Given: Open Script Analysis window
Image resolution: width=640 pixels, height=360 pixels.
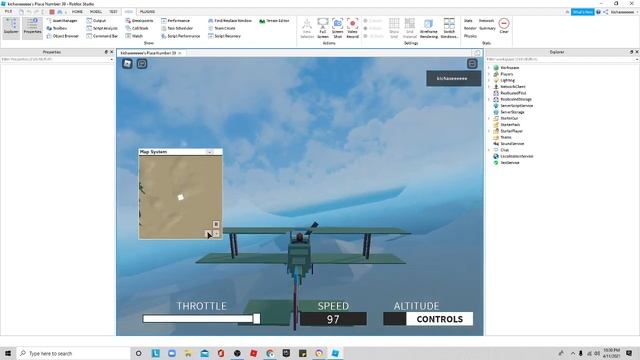Looking at the screenshot, I should pos(102,28).
